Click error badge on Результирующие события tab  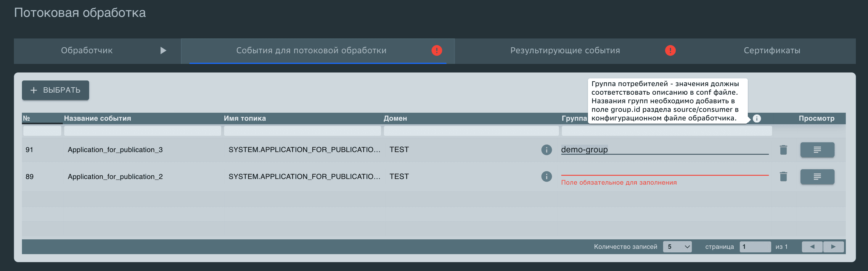coord(670,50)
